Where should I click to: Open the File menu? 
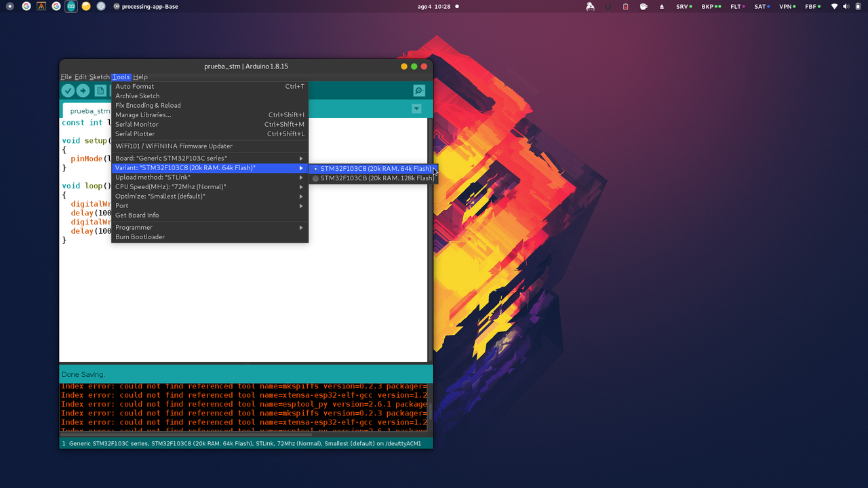point(66,77)
